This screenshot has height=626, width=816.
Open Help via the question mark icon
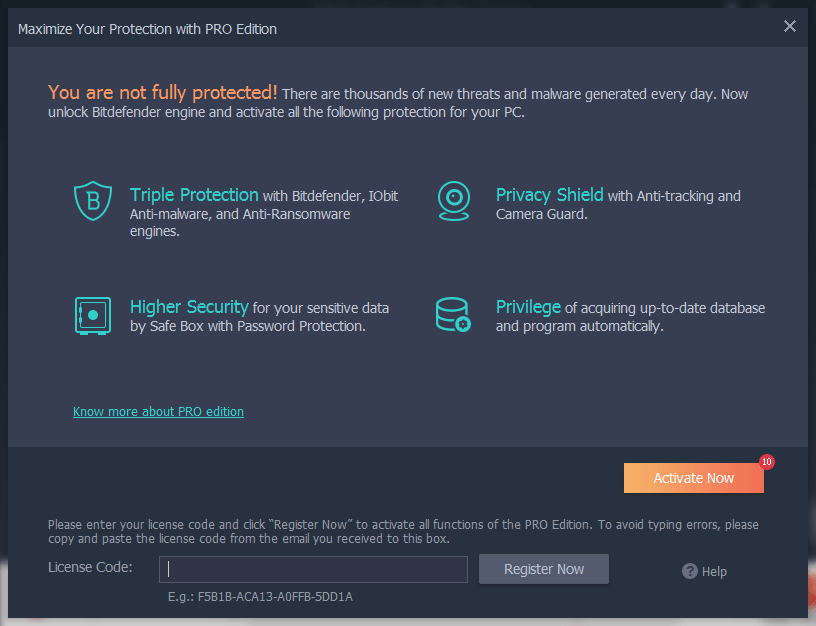pyautogui.click(x=689, y=571)
